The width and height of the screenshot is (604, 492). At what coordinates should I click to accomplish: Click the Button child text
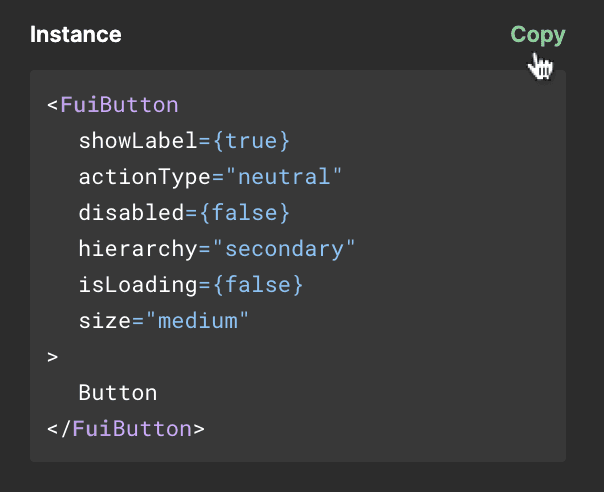(118, 393)
